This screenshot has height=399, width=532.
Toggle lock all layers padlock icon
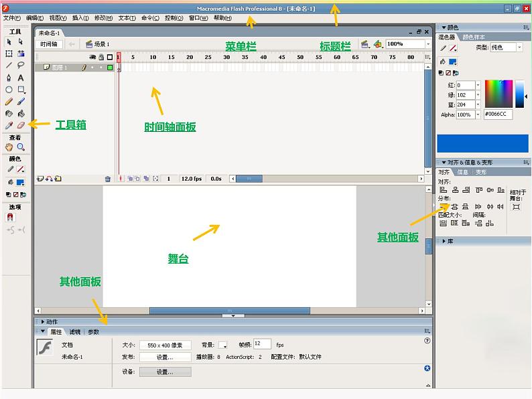101,58
